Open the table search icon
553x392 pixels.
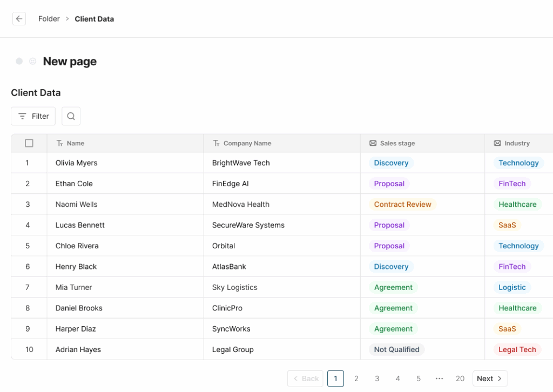[71, 116]
